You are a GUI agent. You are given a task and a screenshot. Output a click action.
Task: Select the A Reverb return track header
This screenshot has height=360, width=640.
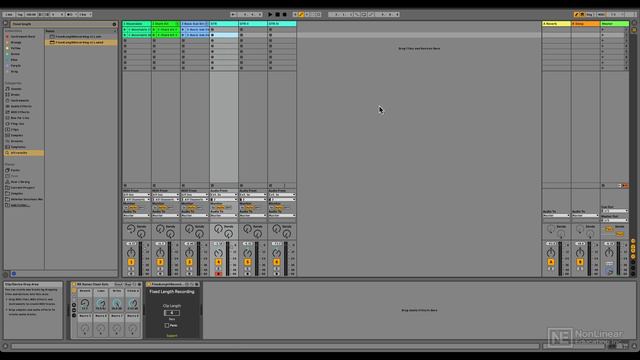(556, 24)
